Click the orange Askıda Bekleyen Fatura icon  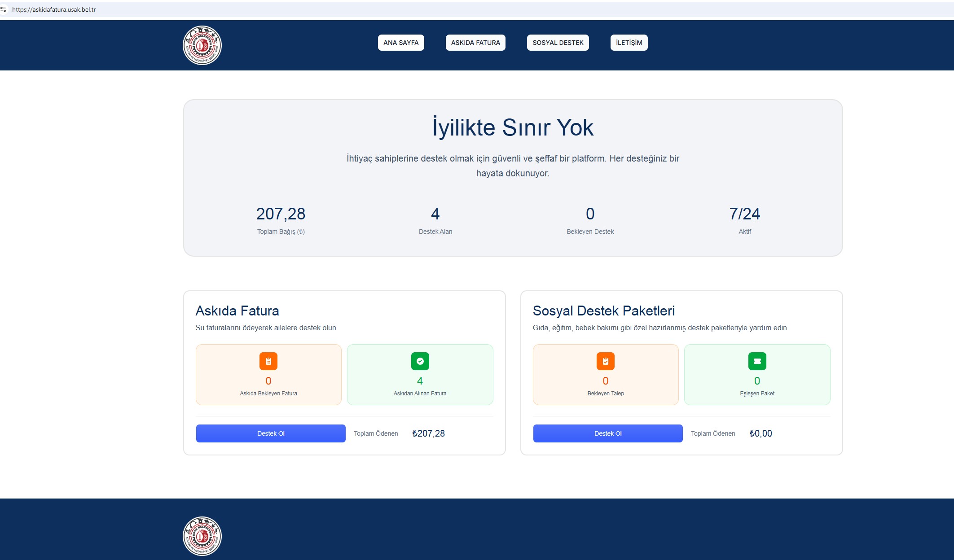(268, 361)
